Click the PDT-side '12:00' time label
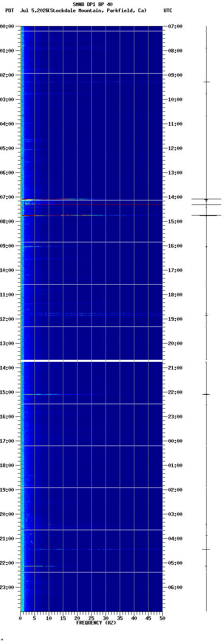This screenshot has height=644, width=224. [7, 319]
